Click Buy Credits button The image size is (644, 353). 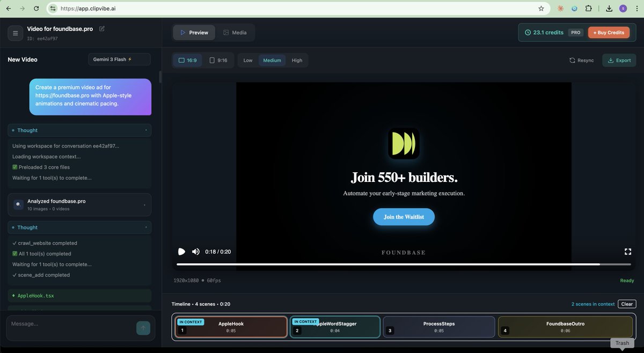tap(609, 33)
